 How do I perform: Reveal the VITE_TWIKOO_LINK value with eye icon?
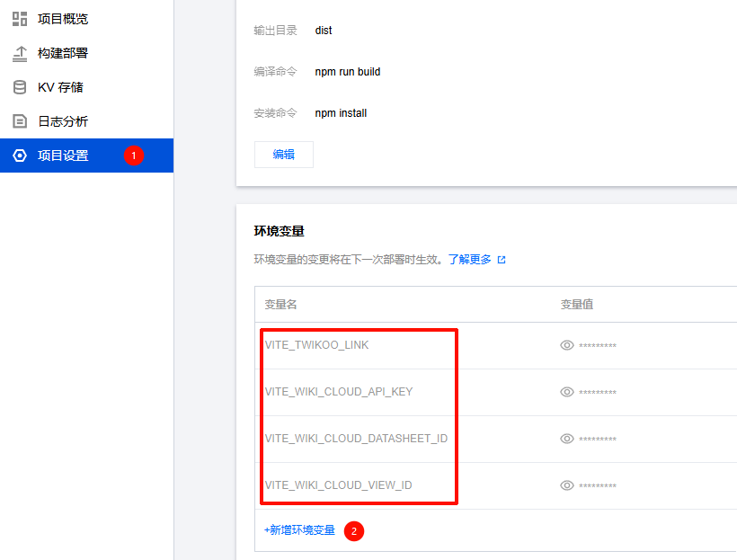(x=567, y=345)
